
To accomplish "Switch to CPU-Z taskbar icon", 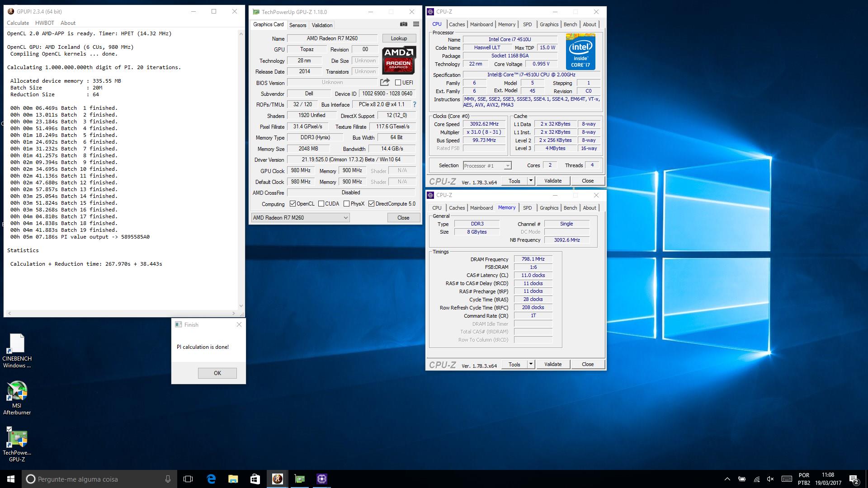I will coord(322,479).
